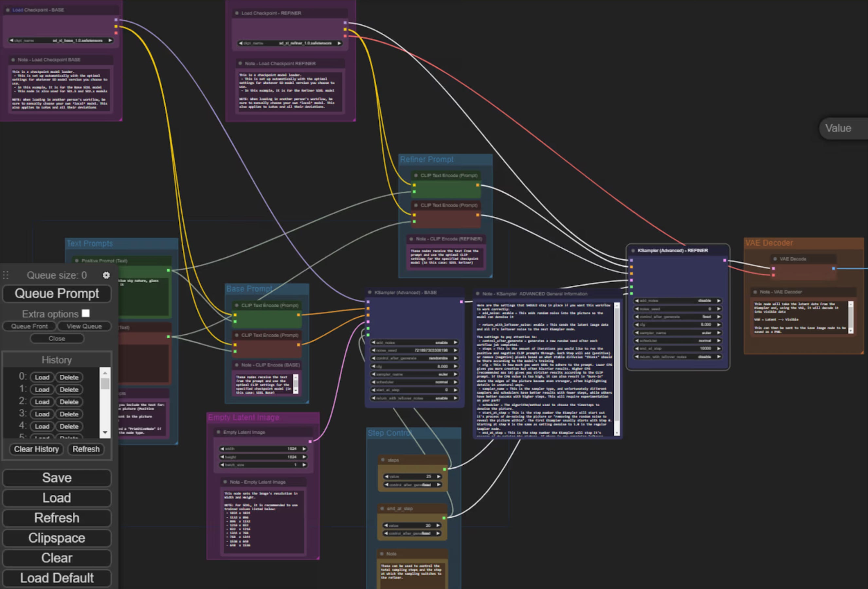Click next arrow on REFINER ckpt_name selector

(339, 43)
